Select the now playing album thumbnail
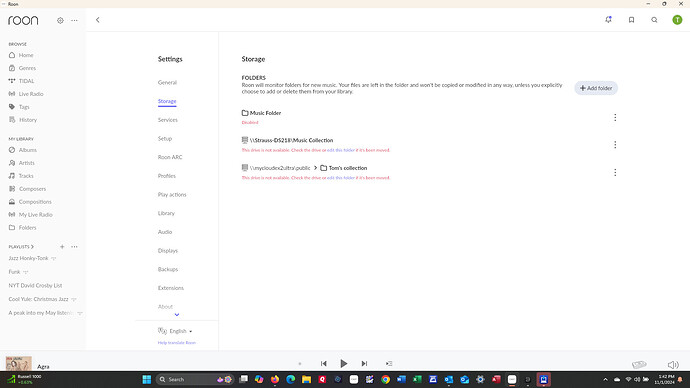 [x=18, y=363]
